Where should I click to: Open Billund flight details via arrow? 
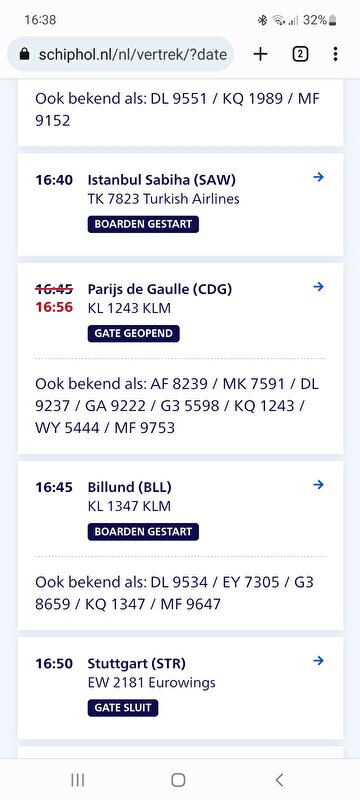[319, 485]
